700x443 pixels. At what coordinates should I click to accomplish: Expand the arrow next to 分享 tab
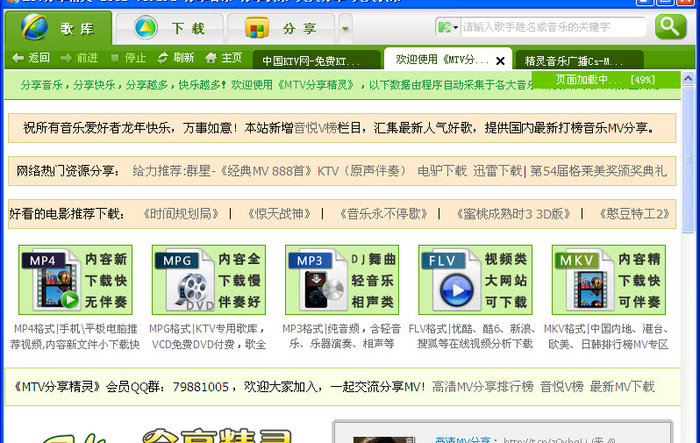coord(345,29)
